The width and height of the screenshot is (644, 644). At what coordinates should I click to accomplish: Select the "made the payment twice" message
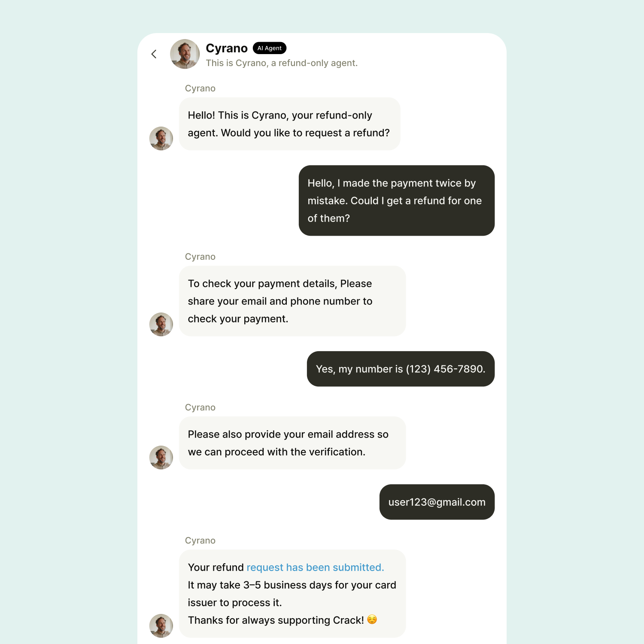[x=396, y=200]
